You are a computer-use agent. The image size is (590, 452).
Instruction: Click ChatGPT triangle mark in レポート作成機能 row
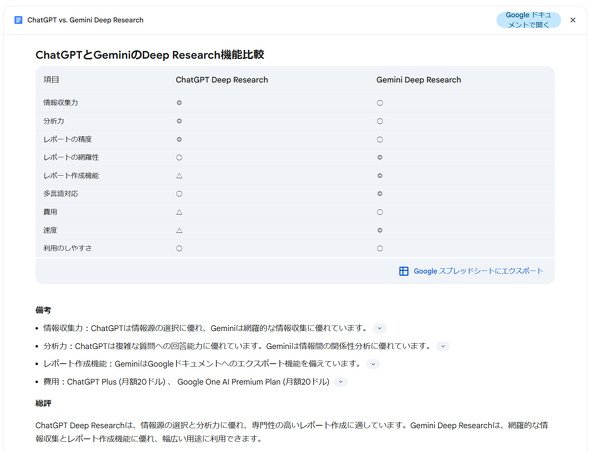[x=179, y=176]
